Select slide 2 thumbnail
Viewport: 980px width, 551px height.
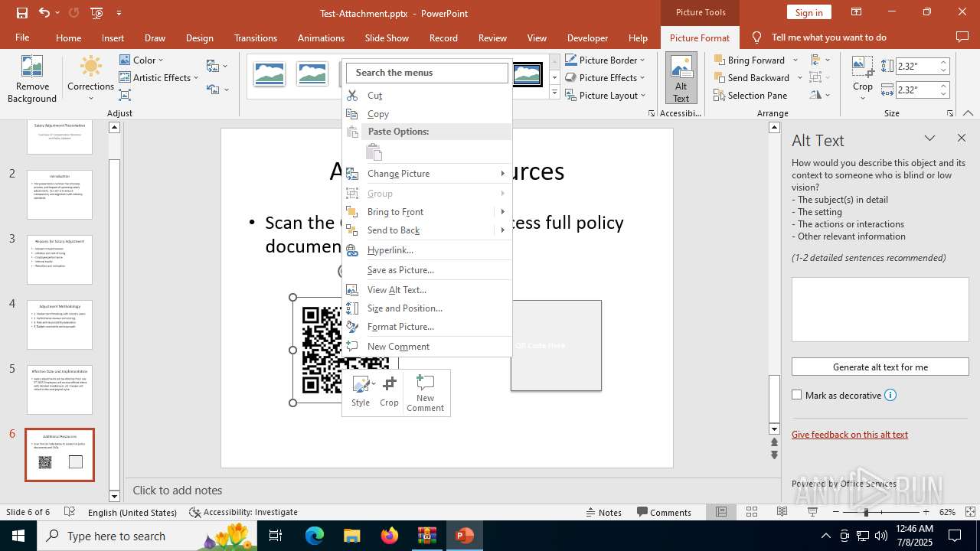[60, 194]
